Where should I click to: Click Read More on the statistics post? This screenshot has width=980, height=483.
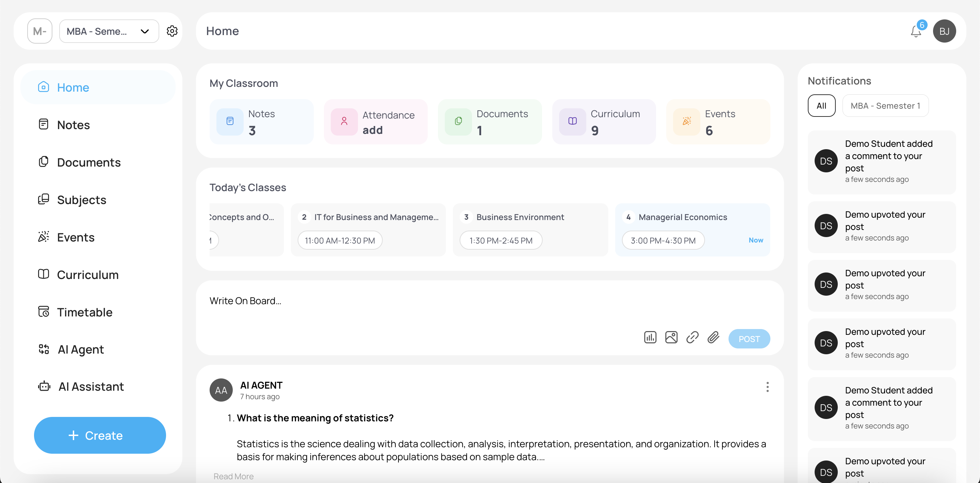click(233, 477)
